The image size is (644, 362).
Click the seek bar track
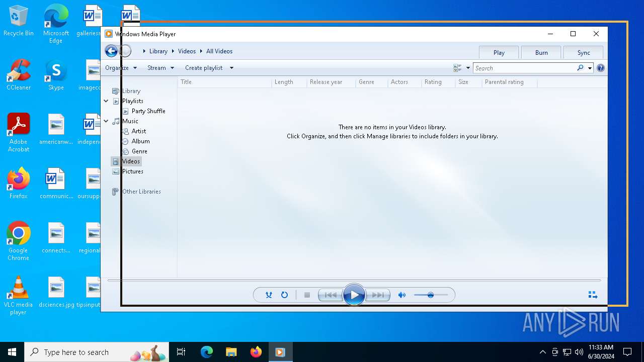click(354, 280)
